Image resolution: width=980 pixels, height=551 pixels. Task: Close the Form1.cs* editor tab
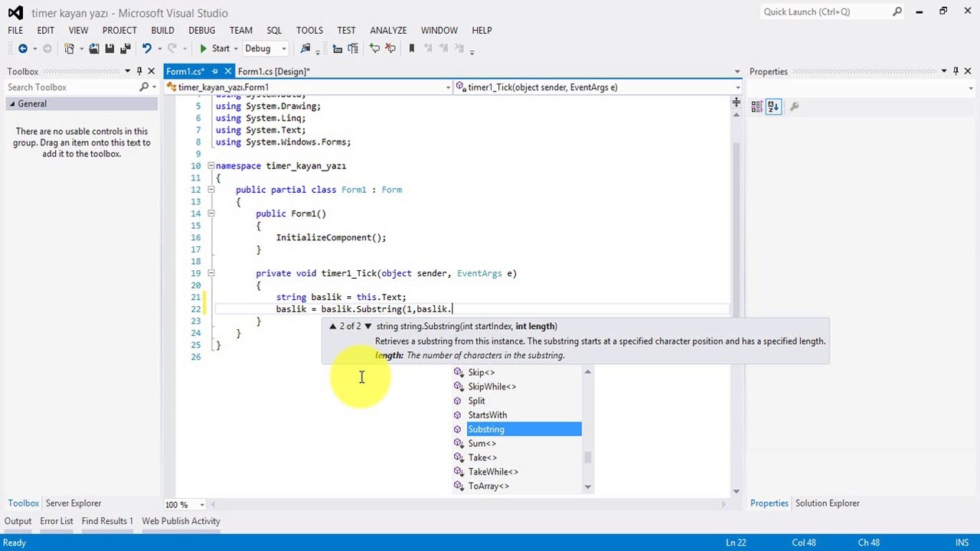point(228,72)
